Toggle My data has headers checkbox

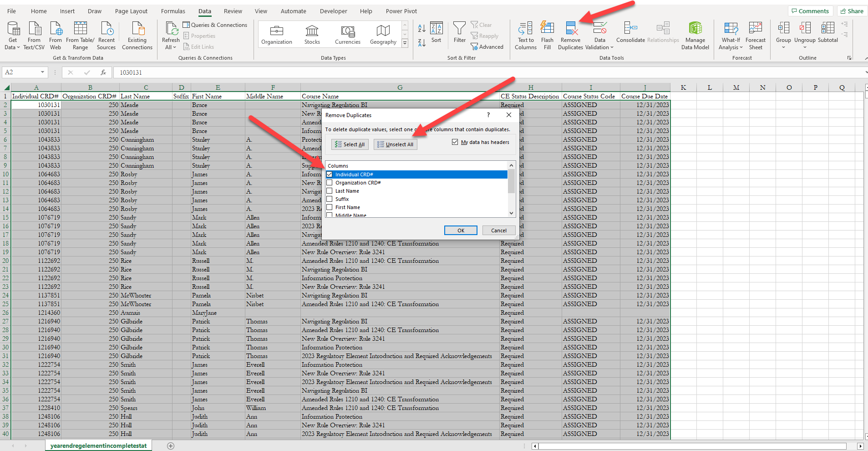coord(455,142)
